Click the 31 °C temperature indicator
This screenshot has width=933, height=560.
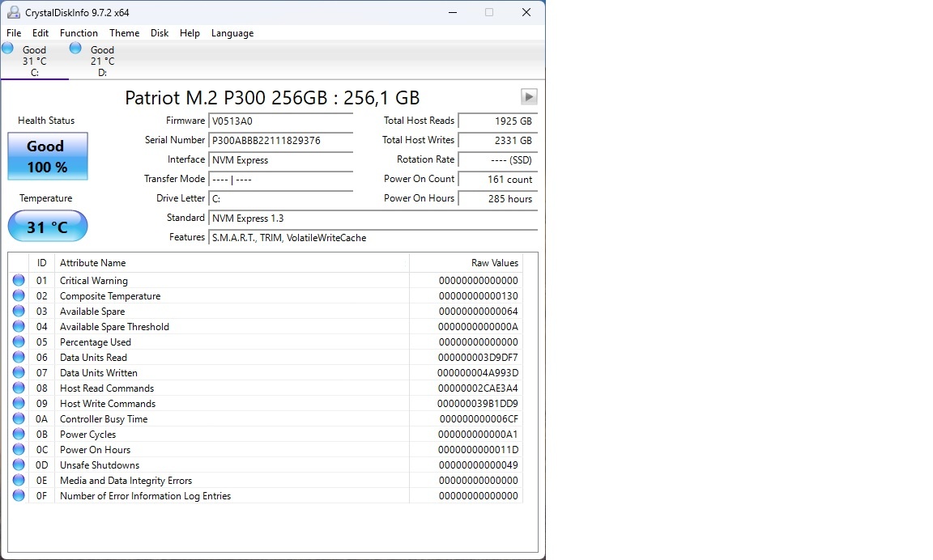[x=47, y=227]
